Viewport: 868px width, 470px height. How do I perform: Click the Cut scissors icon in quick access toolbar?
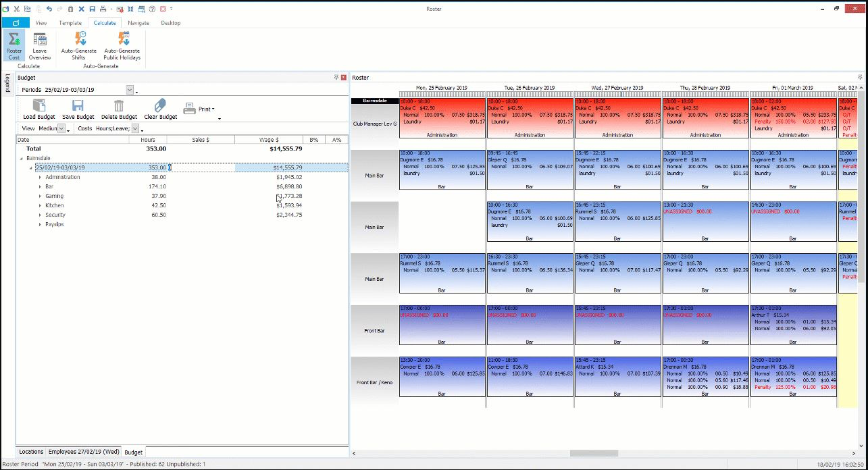point(16,9)
